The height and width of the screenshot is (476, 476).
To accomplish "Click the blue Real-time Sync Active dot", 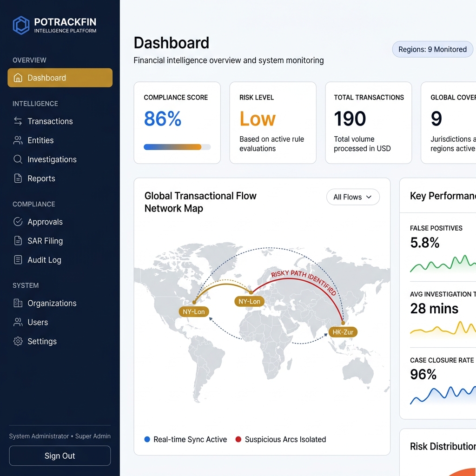I will tap(147, 439).
